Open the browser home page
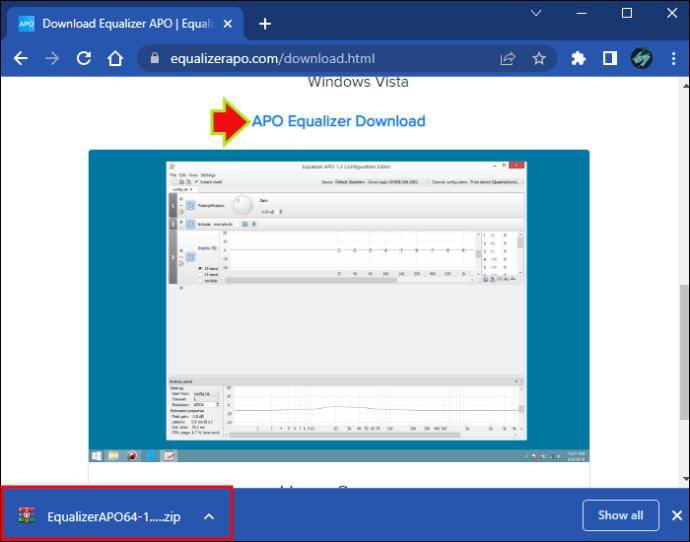 click(x=115, y=58)
